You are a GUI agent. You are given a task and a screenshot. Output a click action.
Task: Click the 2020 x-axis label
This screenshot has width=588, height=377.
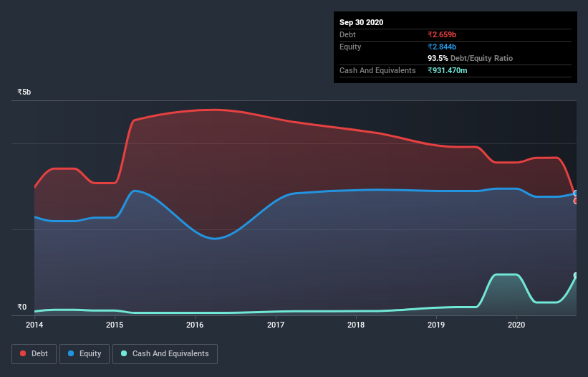(x=516, y=325)
